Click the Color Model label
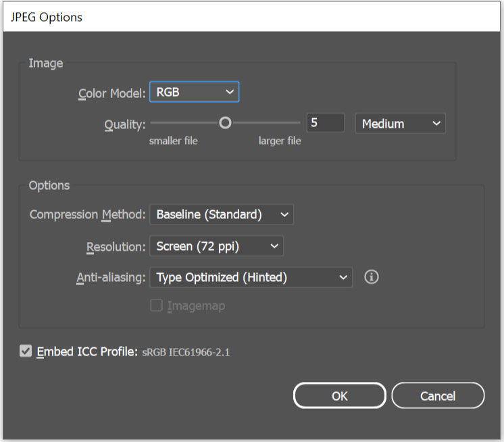 [111, 93]
